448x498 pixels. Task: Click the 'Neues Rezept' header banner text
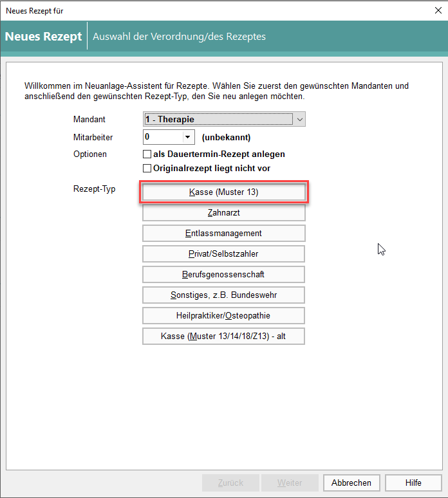(x=43, y=36)
